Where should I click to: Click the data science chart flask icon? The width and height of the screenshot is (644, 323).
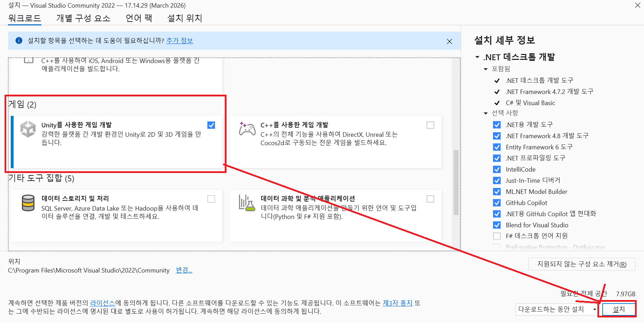(247, 203)
